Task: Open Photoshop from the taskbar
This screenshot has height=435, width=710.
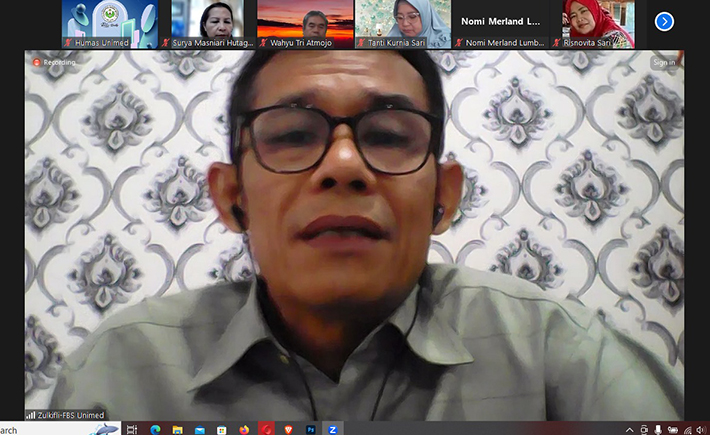Action: [311, 429]
